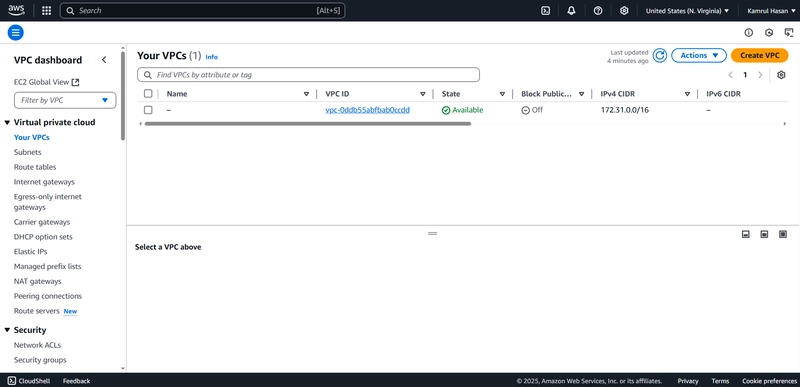Open Internet gateways in sidebar

[x=44, y=182]
